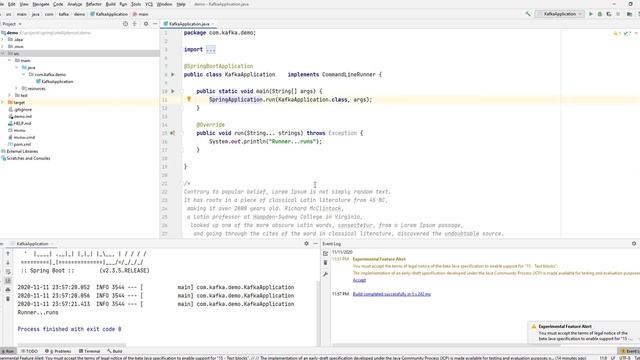The height and width of the screenshot is (360, 640).
Task: Click run gutter arrow beside main method
Action: pyautogui.click(x=173, y=91)
